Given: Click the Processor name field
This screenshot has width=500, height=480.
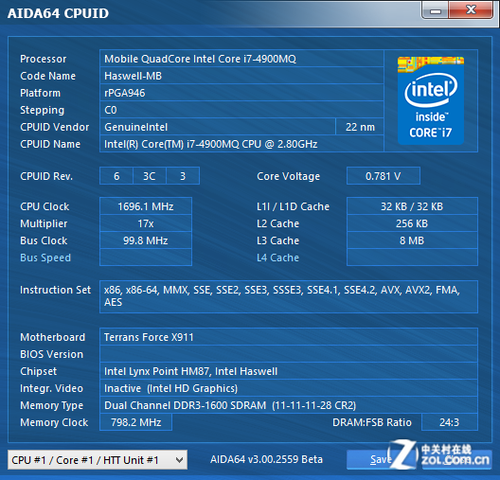Looking at the screenshot, I should pyautogui.click(x=241, y=59).
